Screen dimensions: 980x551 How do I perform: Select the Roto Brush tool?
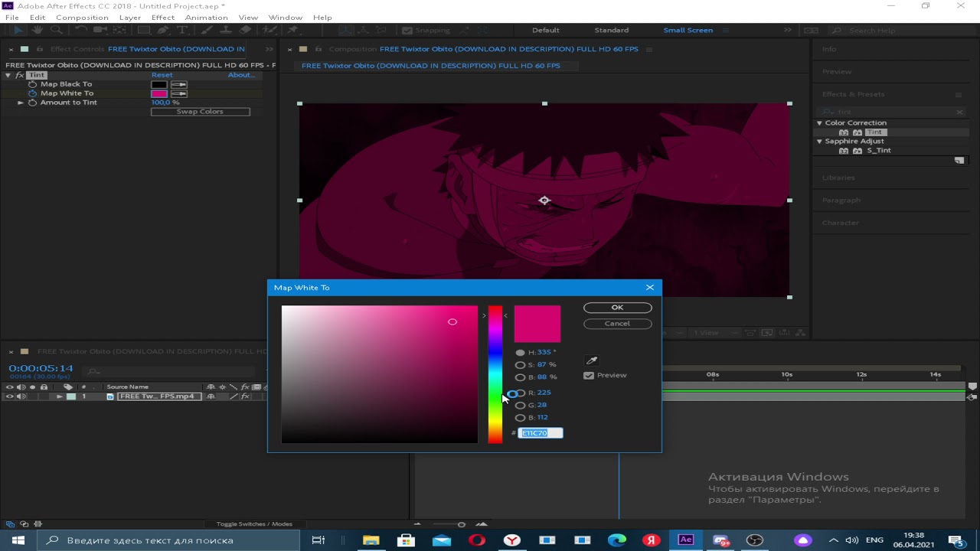pyautogui.click(x=269, y=30)
